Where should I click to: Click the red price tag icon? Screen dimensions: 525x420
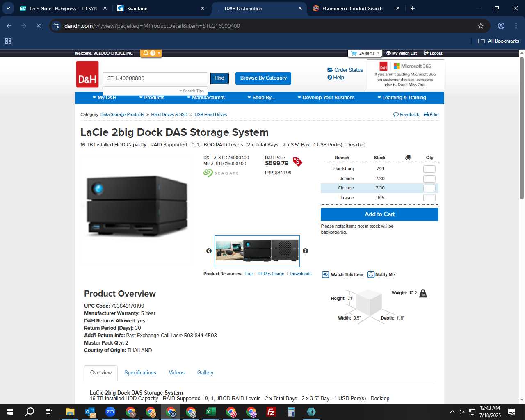(x=297, y=162)
